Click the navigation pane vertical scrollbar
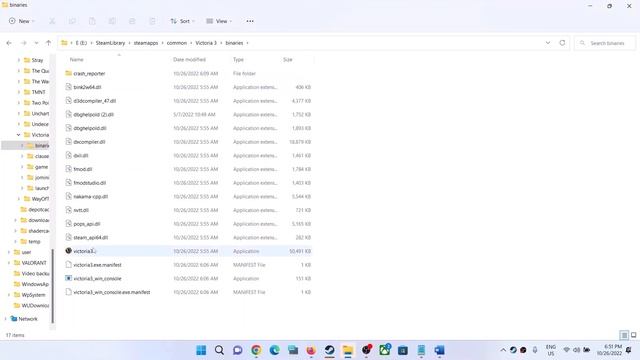The height and width of the screenshot is (360, 640). point(52,286)
